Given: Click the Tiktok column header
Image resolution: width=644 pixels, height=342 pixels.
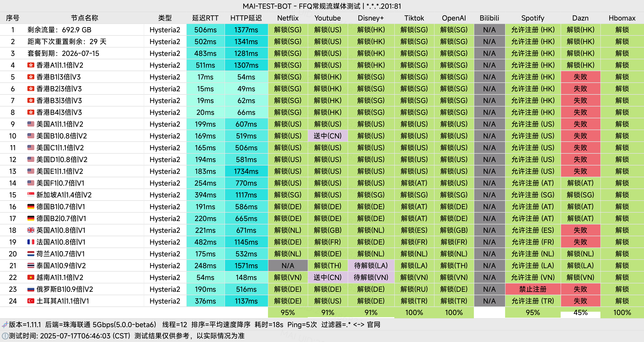Looking at the screenshot, I should pyautogui.click(x=414, y=18).
